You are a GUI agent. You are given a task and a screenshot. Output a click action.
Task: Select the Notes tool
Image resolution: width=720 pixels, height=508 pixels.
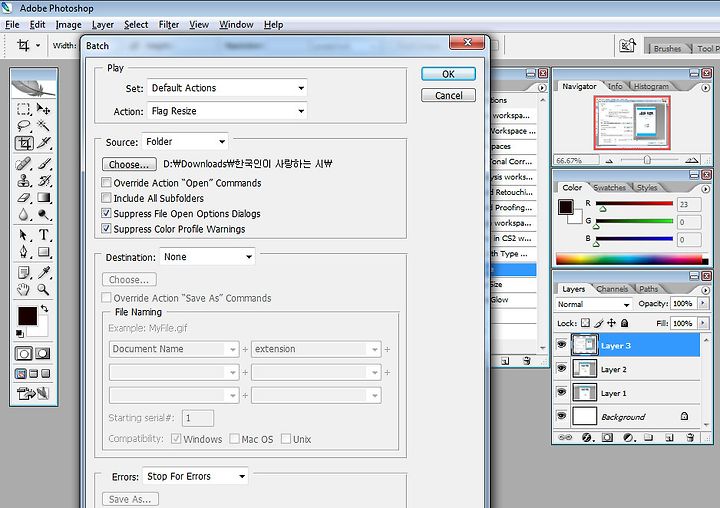(x=23, y=272)
